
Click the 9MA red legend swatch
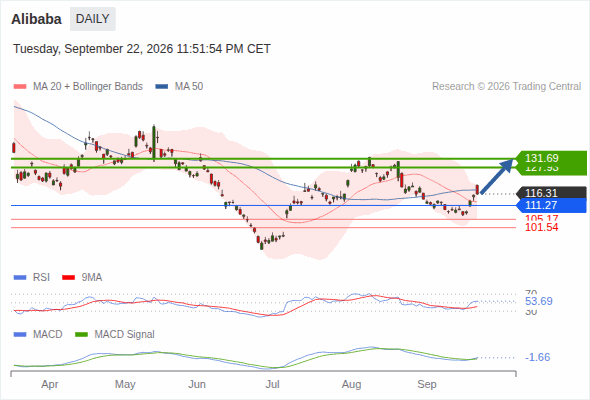coord(68,278)
